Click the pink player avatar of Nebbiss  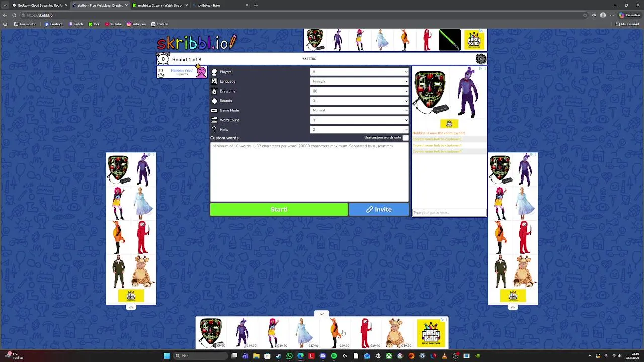click(201, 72)
